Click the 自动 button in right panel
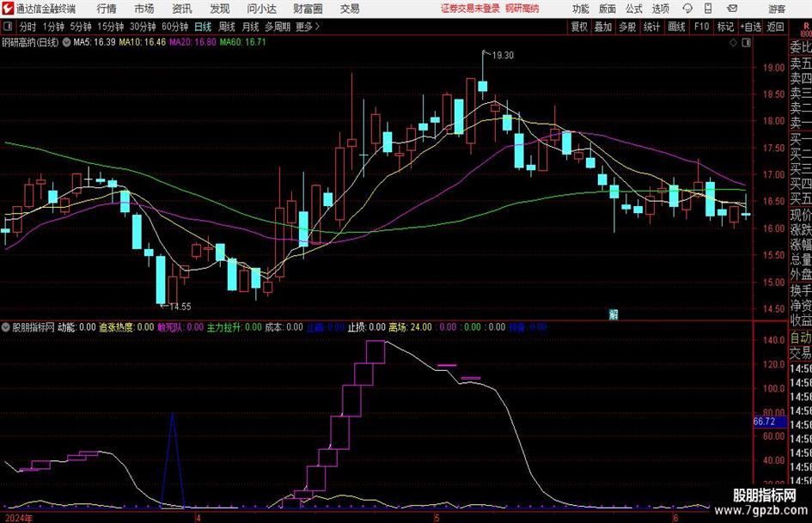 (800, 338)
